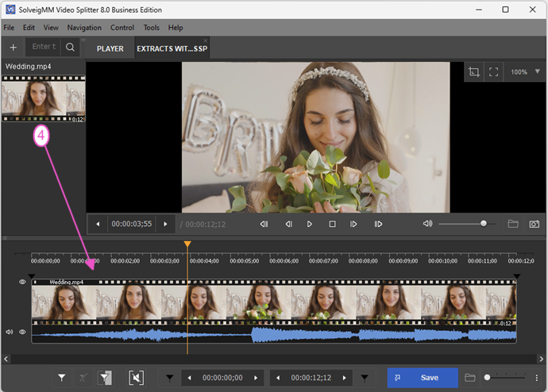Open the crop tool in the preview
Image resolution: width=548 pixels, height=392 pixels.
coord(474,72)
